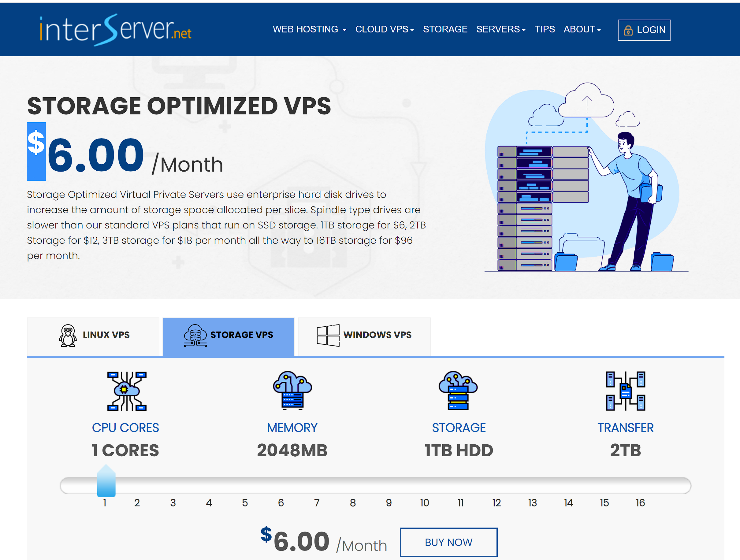Image resolution: width=740 pixels, height=560 pixels.
Task: Click the CPU cores circuit icon
Action: pos(126,391)
